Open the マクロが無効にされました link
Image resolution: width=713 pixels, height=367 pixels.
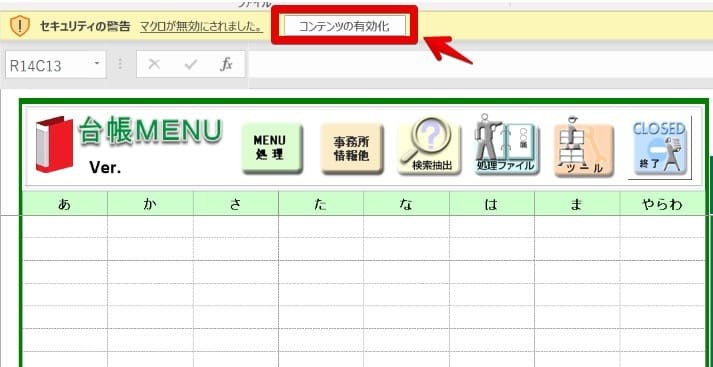click(x=201, y=26)
